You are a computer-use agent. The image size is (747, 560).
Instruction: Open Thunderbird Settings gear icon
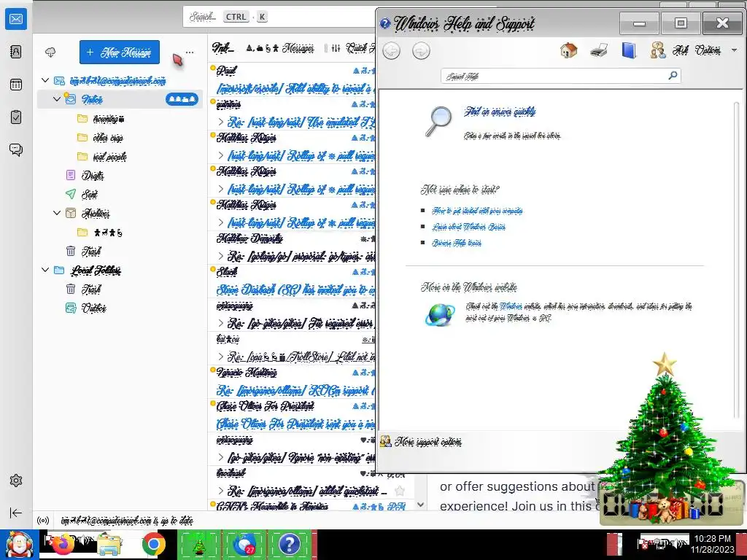point(16,481)
